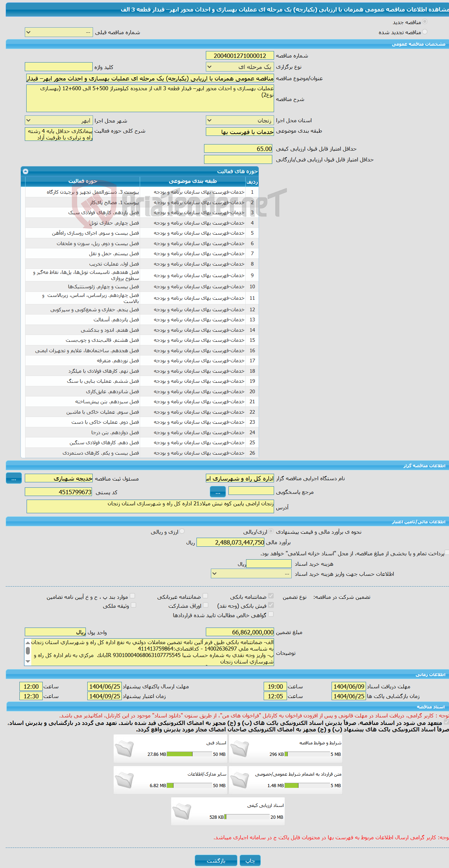Toggle اوراق مشارکت checkbox
The width and height of the screenshot is (449, 868).
[x=205, y=605]
